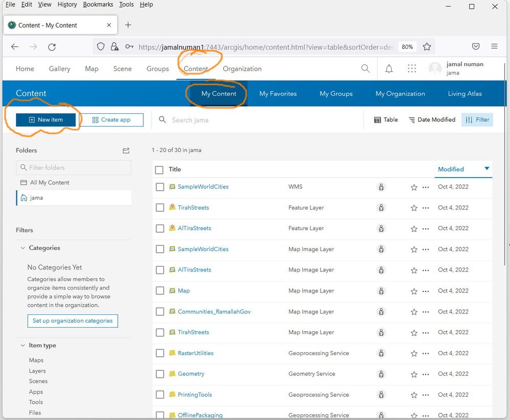Open the Organization nav item
Viewport: 510px width, 420px height.
[242, 68]
